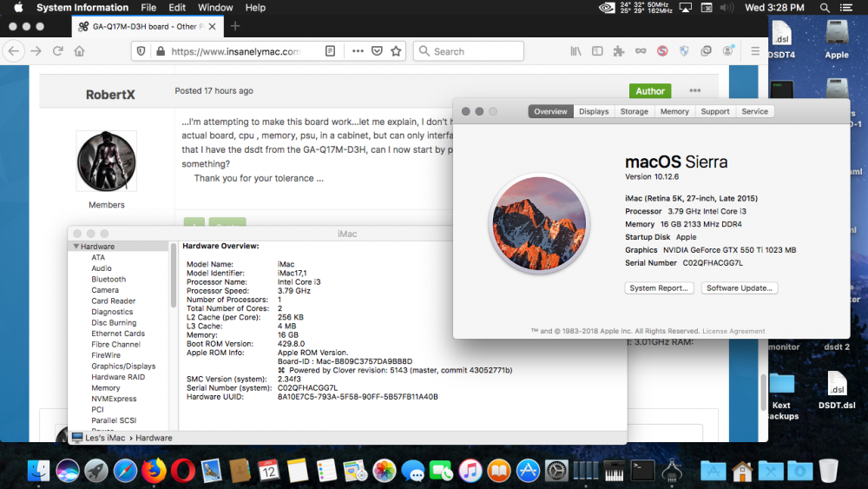This screenshot has width=868, height=489.
Task: Open the Help menu
Action: 255,8
